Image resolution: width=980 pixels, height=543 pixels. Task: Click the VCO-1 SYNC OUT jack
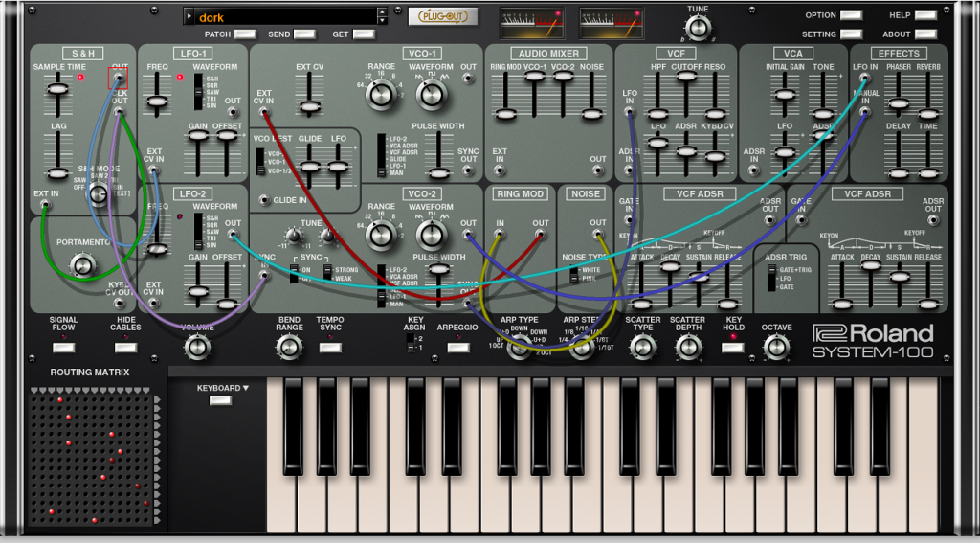pos(468,170)
